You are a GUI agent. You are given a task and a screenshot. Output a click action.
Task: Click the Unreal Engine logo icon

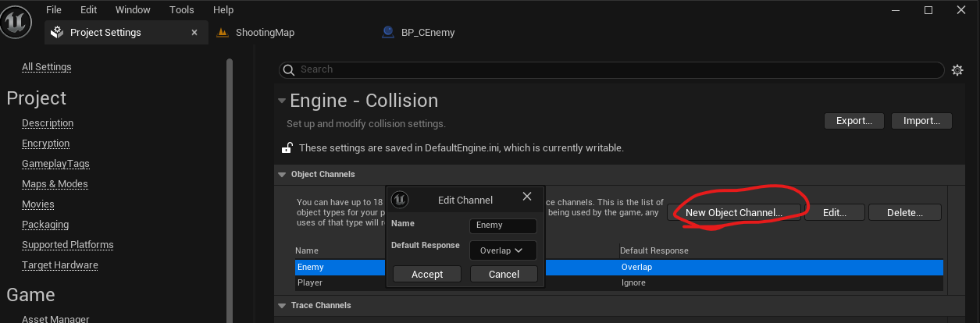pyautogui.click(x=16, y=20)
